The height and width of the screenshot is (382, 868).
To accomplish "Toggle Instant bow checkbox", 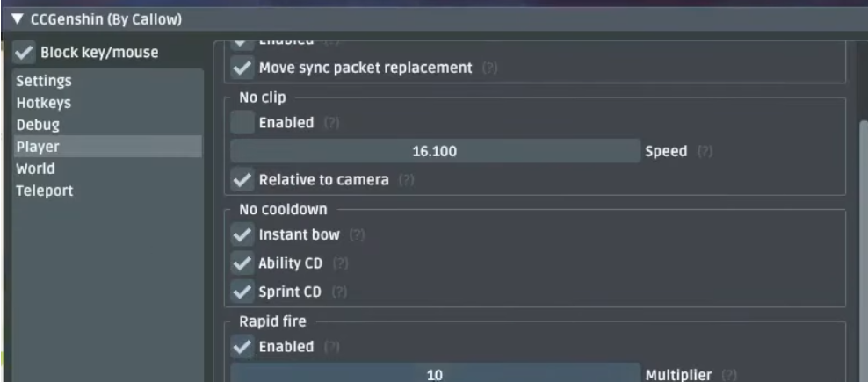I will point(242,235).
